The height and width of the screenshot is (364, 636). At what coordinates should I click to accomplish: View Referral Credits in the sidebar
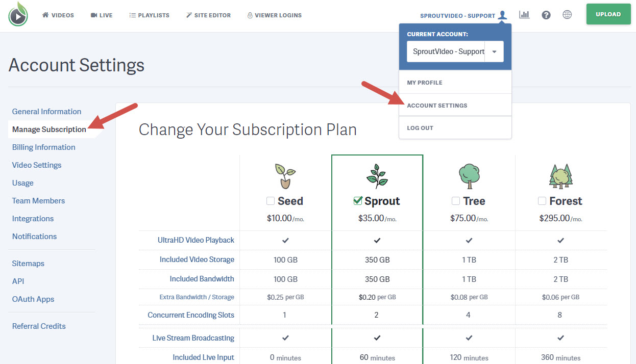(x=39, y=326)
